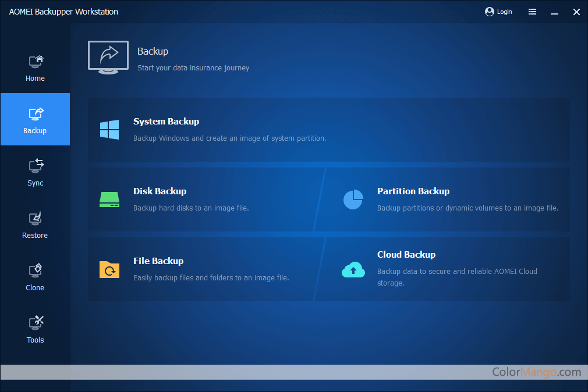Go to the Clone icon
588x392 pixels.
click(x=36, y=271)
